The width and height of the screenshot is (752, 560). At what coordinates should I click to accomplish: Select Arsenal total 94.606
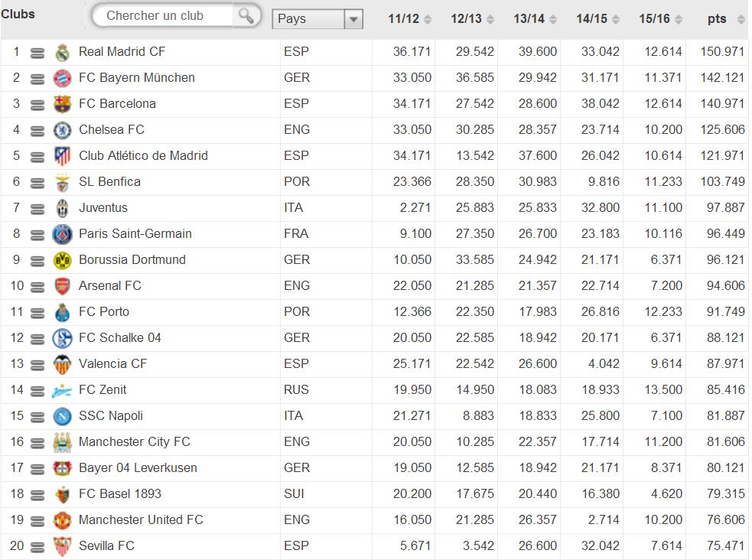click(x=726, y=285)
